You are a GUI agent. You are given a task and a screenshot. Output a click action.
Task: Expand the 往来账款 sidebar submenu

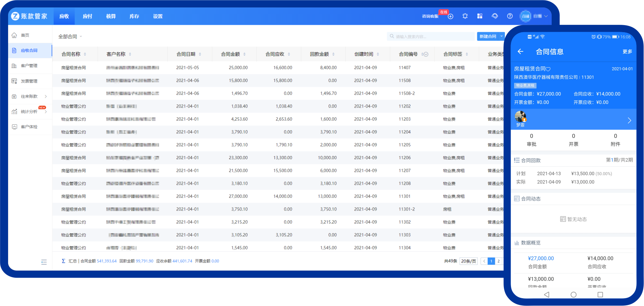tap(46, 96)
